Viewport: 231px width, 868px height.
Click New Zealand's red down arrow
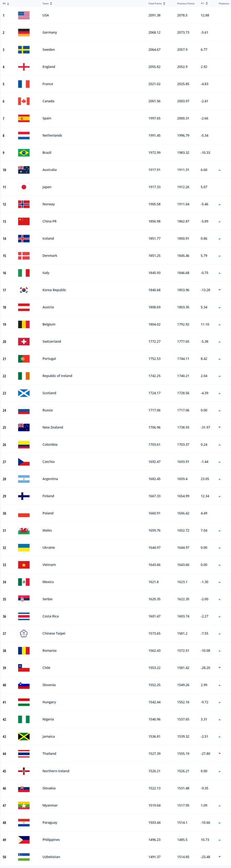click(x=219, y=427)
